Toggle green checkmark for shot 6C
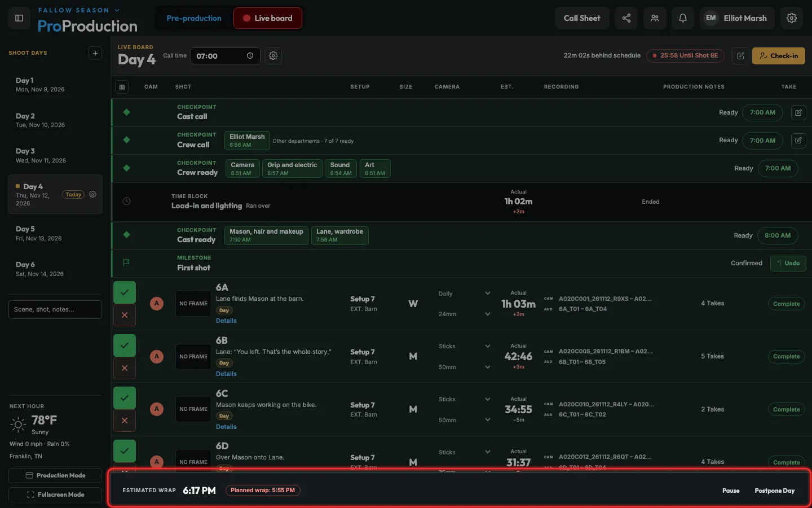This screenshot has height=508, width=812. 125,398
